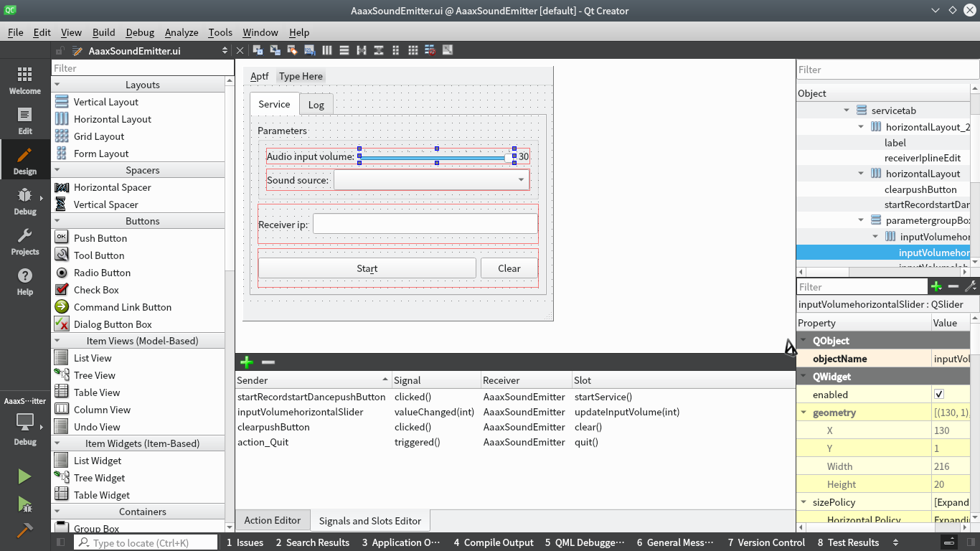Apply Lay Out in a Form Layout

tap(395, 50)
